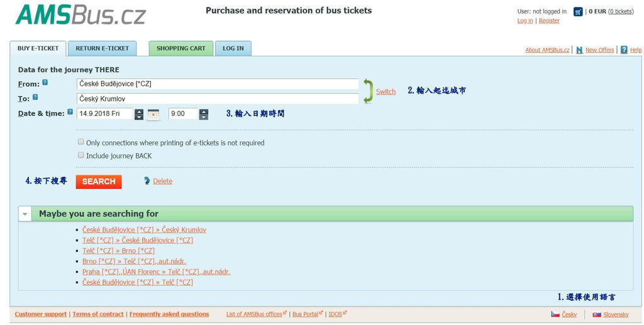Click the New Offers icon

(x=579, y=50)
